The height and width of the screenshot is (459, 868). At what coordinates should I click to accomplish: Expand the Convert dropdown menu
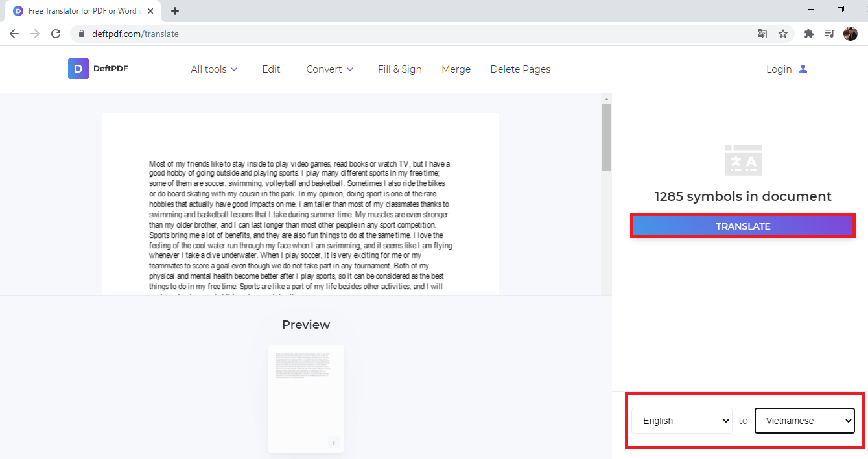(330, 69)
